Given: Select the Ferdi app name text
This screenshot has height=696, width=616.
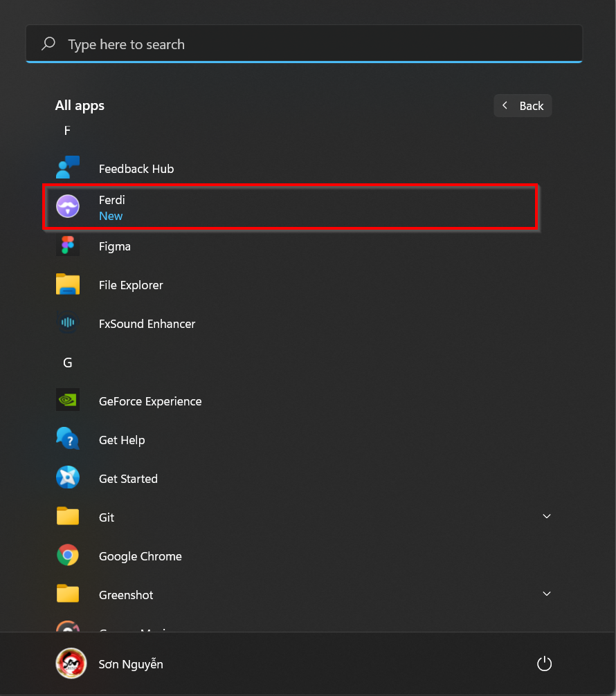Looking at the screenshot, I should click(x=112, y=200).
